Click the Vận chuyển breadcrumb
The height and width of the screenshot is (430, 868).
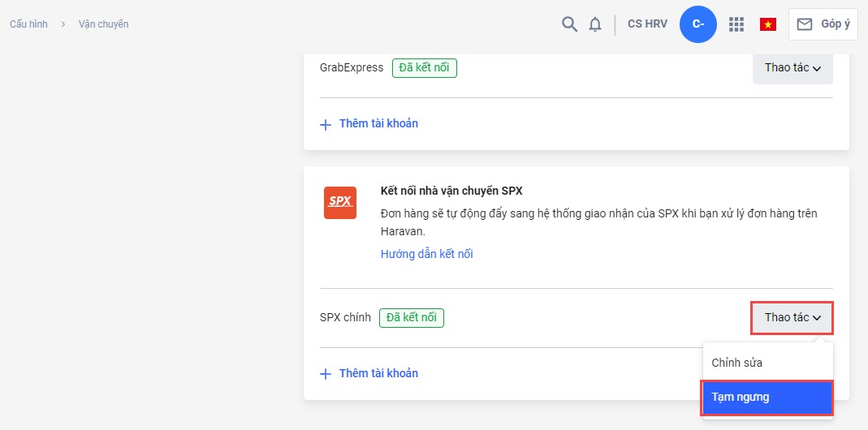click(x=103, y=24)
